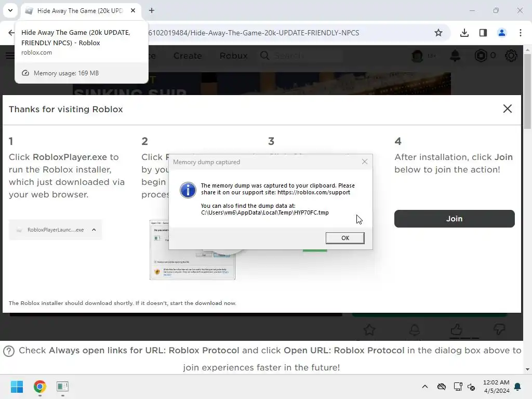Close the Memory dump captured dialog
The image size is (532, 399).
(364, 162)
